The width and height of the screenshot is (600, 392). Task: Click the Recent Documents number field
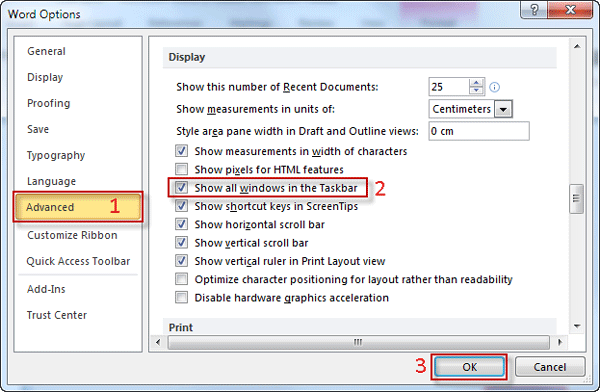pyautogui.click(x=449, y=87)
